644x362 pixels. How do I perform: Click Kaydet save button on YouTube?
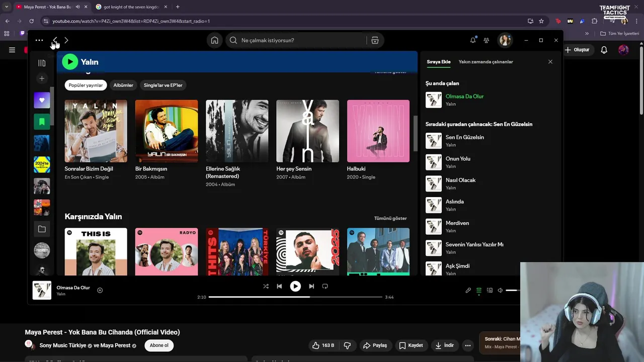(x=411, y=345)
